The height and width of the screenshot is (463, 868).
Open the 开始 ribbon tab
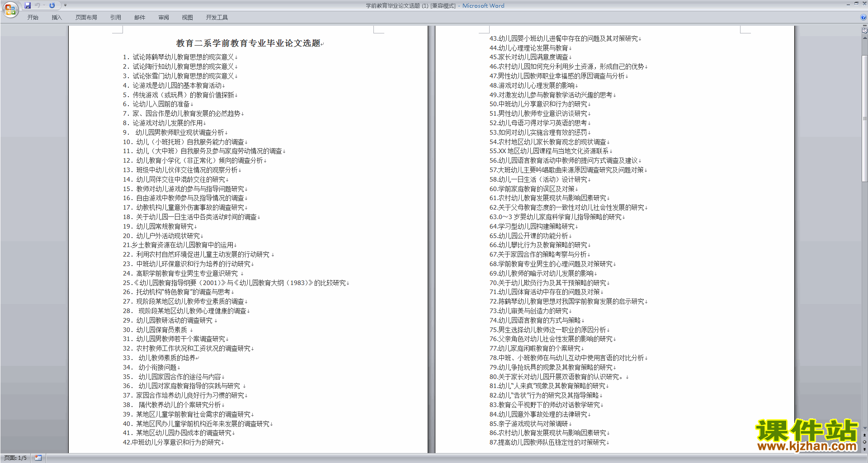click(33, 18)
